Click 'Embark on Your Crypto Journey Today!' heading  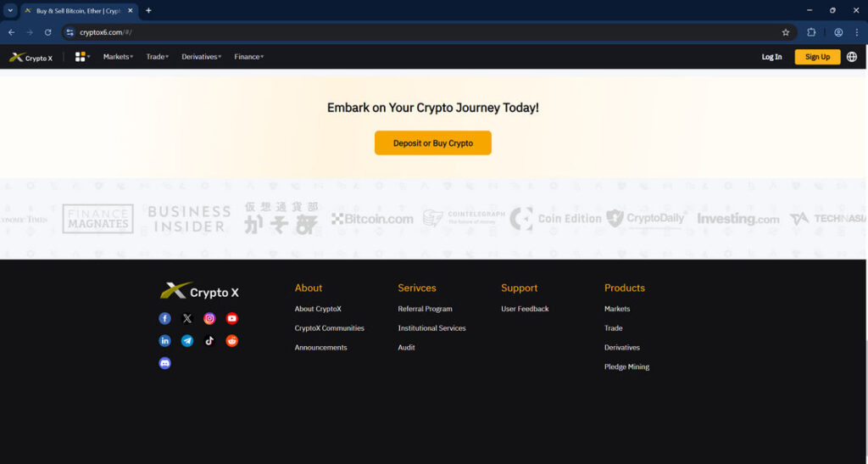click(x=433, y=108)
